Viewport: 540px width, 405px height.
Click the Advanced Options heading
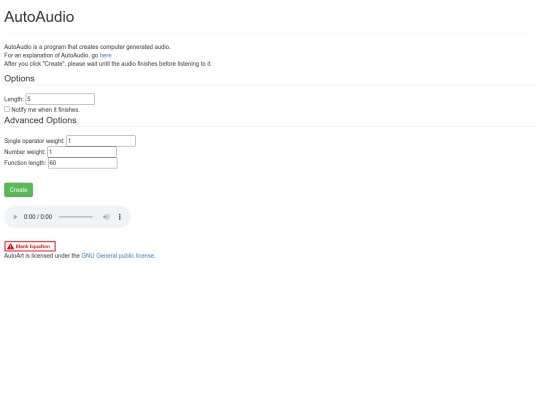point(40,120)
